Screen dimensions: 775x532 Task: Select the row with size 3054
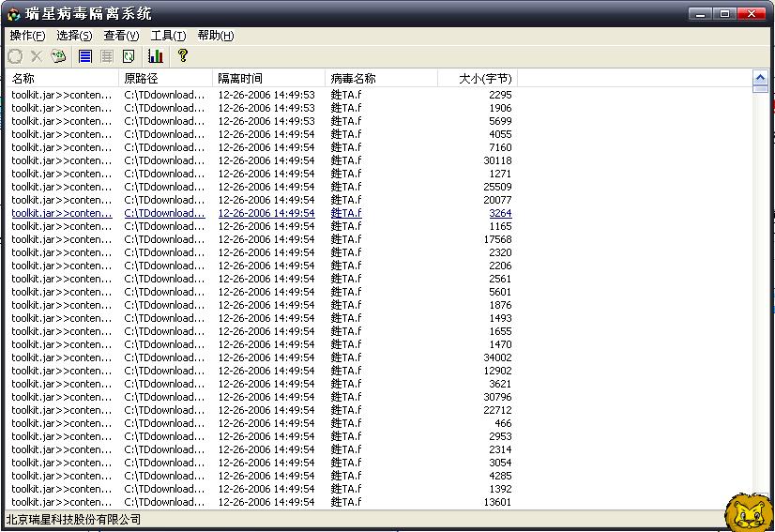pyautogui.click(x=262, y=463)
